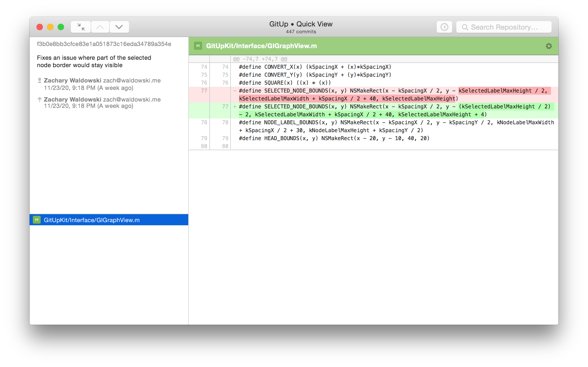Click the hunk header @@ -74,7 +74,7 @@
Viewport: 588px width, 367px height.
tap(260, 59)
